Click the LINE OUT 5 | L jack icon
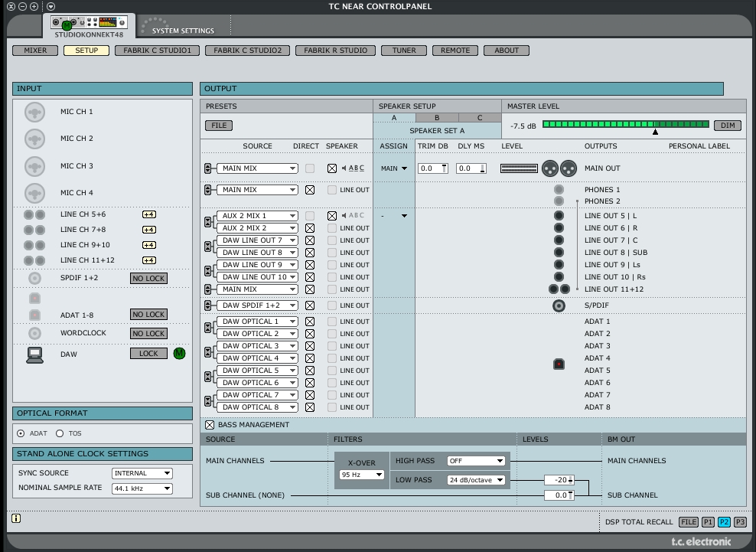Screen dimensions: 756x552 (559, 216)
